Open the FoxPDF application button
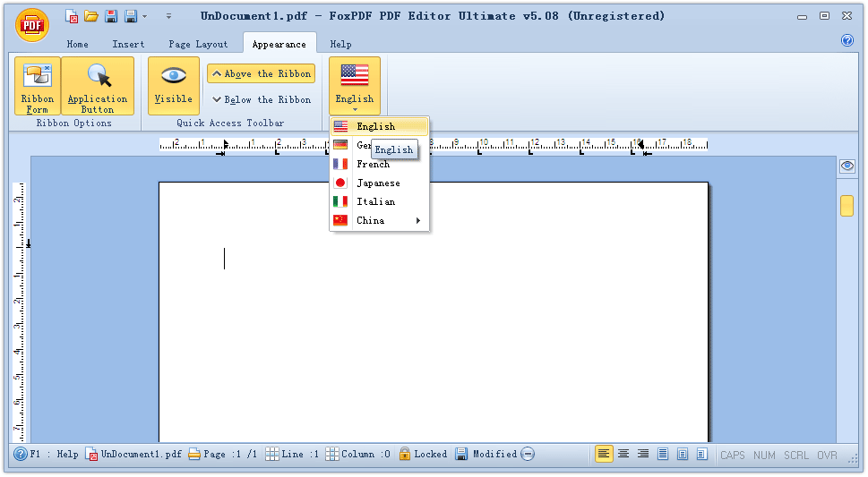This screenshot has width=868, height=477. [32, 25]
